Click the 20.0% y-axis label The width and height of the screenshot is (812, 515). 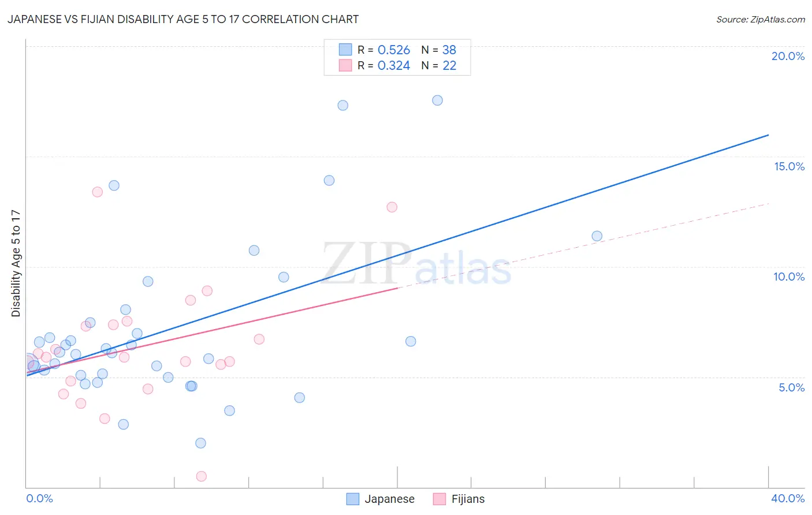point(788,56)
